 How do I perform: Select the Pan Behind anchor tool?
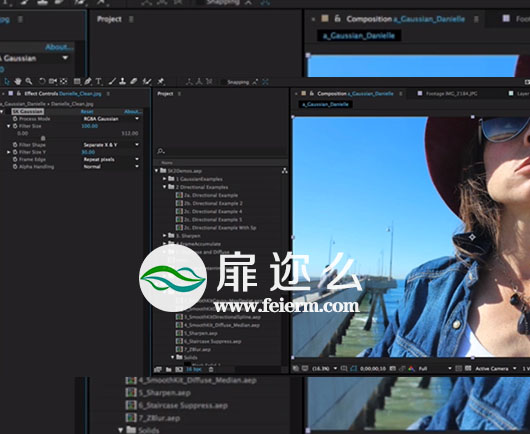63,81
